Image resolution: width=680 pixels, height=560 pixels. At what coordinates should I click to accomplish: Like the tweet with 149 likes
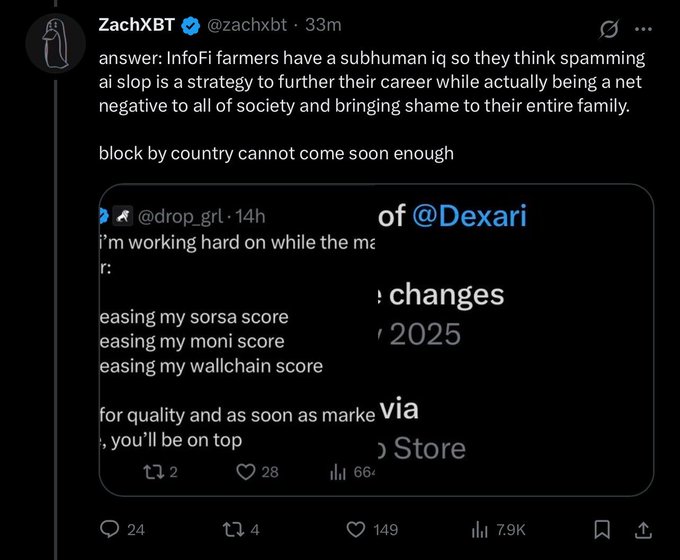(x=355, y=529)
